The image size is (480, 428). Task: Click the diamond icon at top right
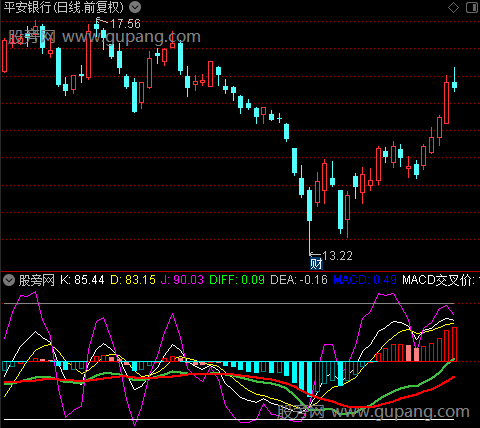tap(453, 7)
